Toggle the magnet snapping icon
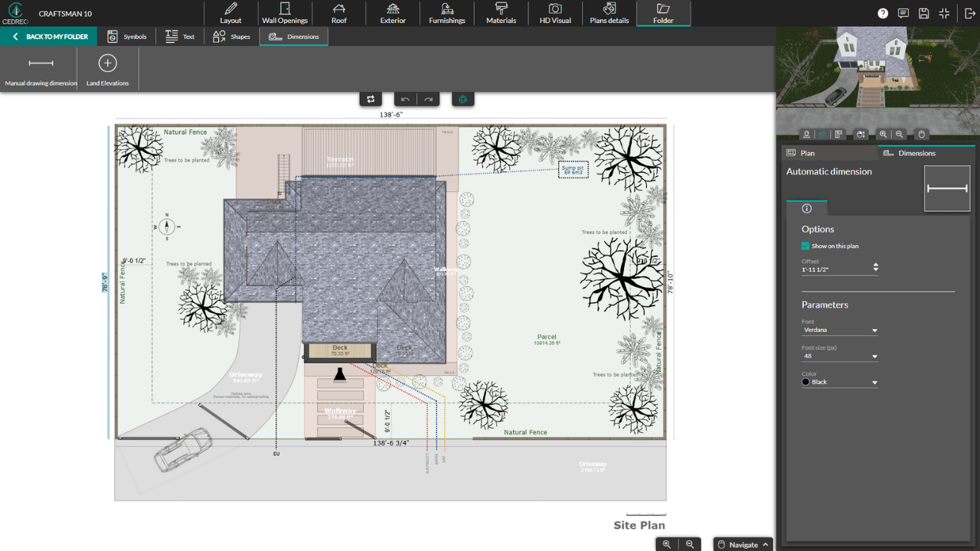980x551 pixels. tap(462, 99)
